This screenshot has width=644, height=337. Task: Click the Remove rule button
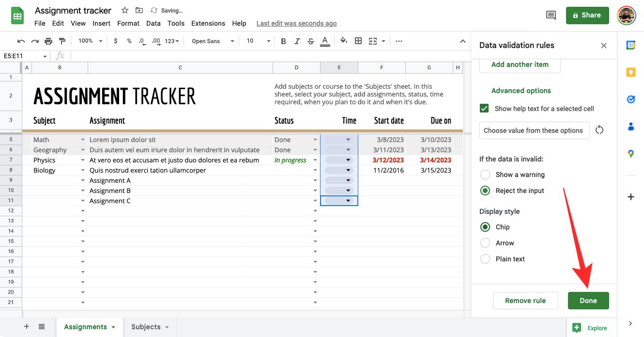[525, 301]
